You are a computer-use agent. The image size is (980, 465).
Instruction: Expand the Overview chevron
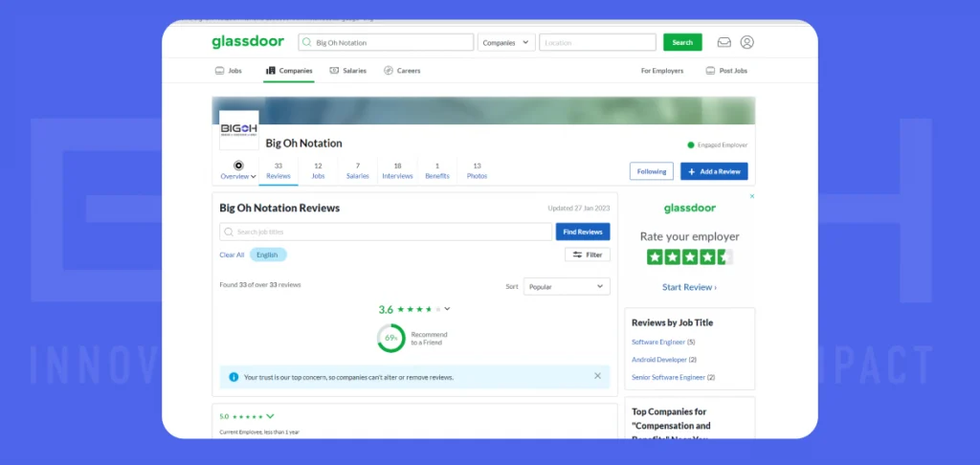coord(253,177)
